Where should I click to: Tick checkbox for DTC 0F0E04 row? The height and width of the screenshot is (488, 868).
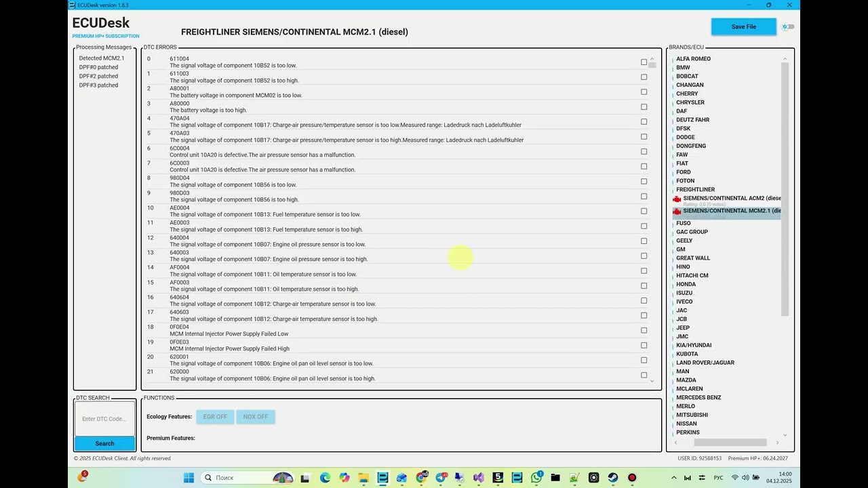tap(644, 331)
